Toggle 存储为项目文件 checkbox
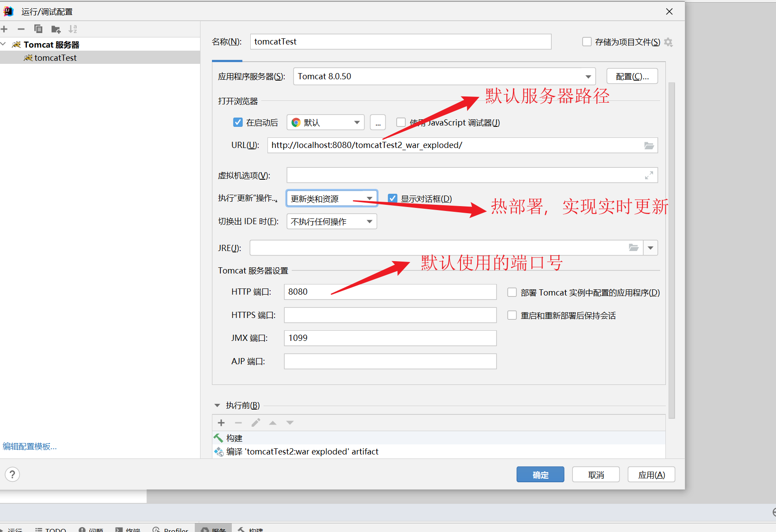This screenshot has width=776, height=532. 587,42
